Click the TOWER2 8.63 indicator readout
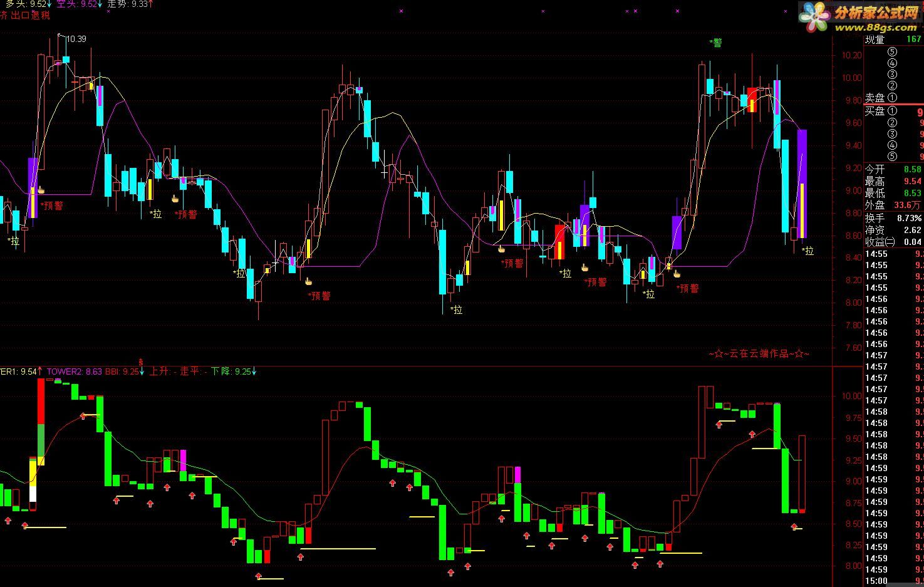This screenshot has width=924, height=587. (x=75, y=371)
